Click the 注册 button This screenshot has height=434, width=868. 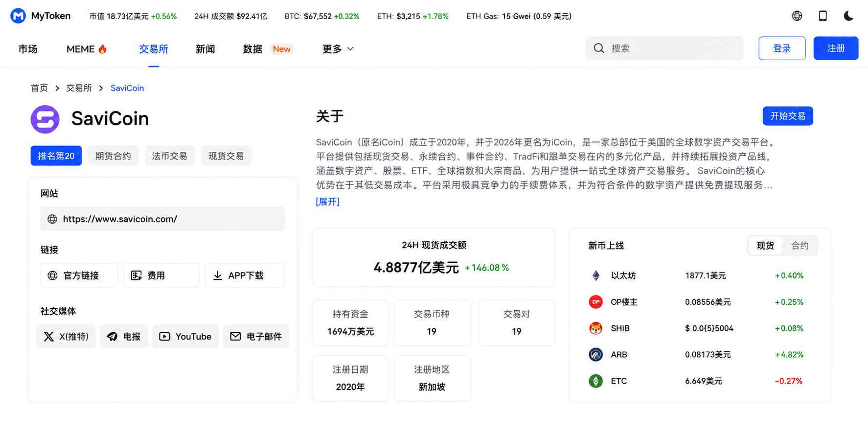[x=836, y=48]
